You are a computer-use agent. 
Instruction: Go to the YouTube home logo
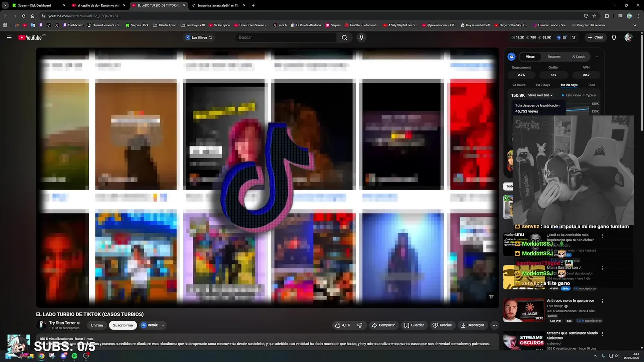pyautogui.click(x=30, y=37)
